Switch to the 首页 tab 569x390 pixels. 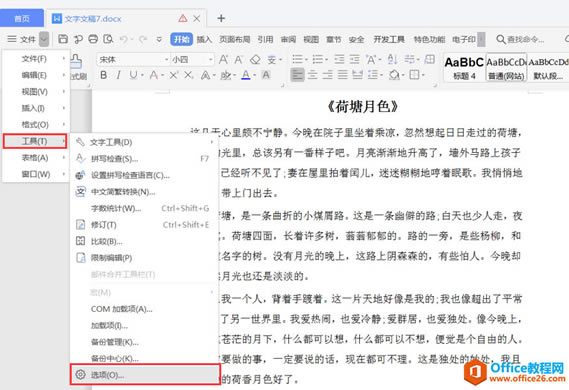pos(22,18)
